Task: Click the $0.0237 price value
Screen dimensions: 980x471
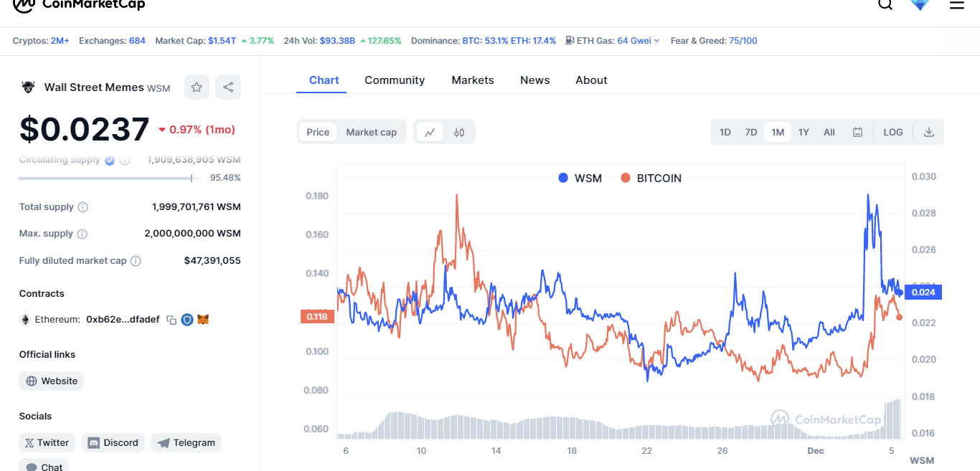Action: [x=85, y=130]
